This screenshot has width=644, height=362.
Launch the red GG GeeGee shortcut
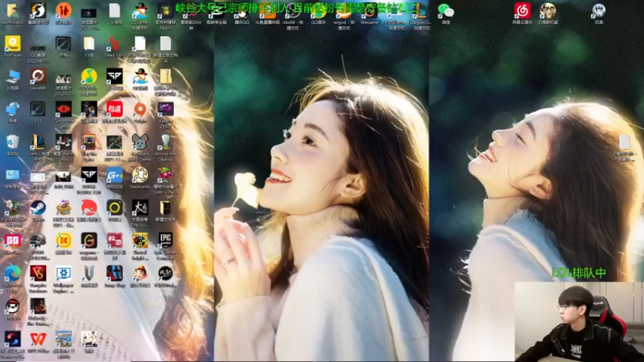click(x=12, y=241)
